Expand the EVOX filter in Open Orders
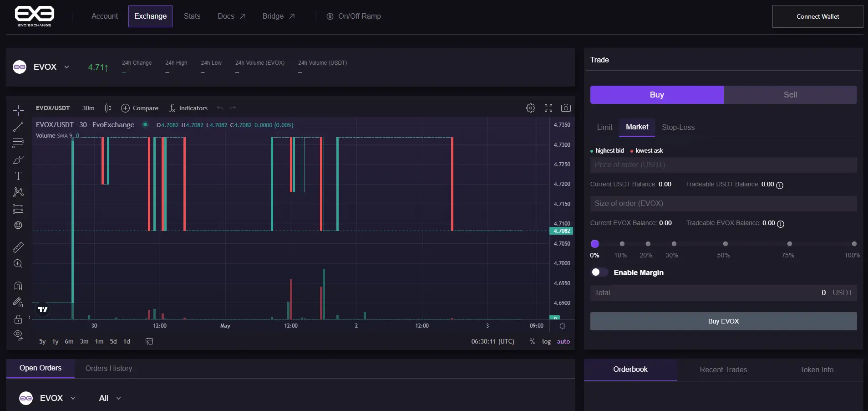The width and height of the screenshot is (868, 411). 73,398
